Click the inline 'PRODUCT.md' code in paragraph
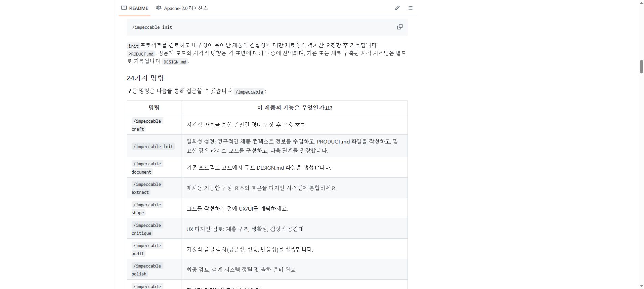This screenshot has width=644, height=289. pos(141,54)
